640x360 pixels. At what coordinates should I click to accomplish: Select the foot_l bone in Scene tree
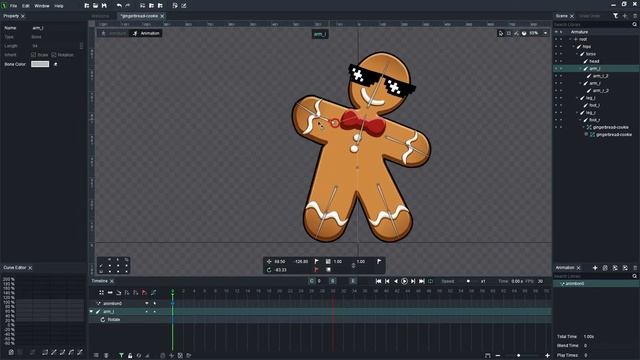point(594,105)
